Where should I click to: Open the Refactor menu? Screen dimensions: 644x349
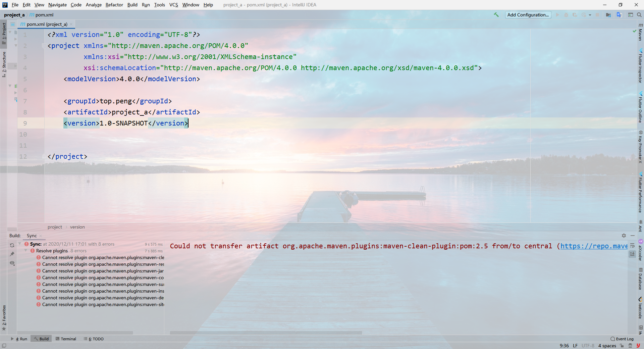click(114, 5)
